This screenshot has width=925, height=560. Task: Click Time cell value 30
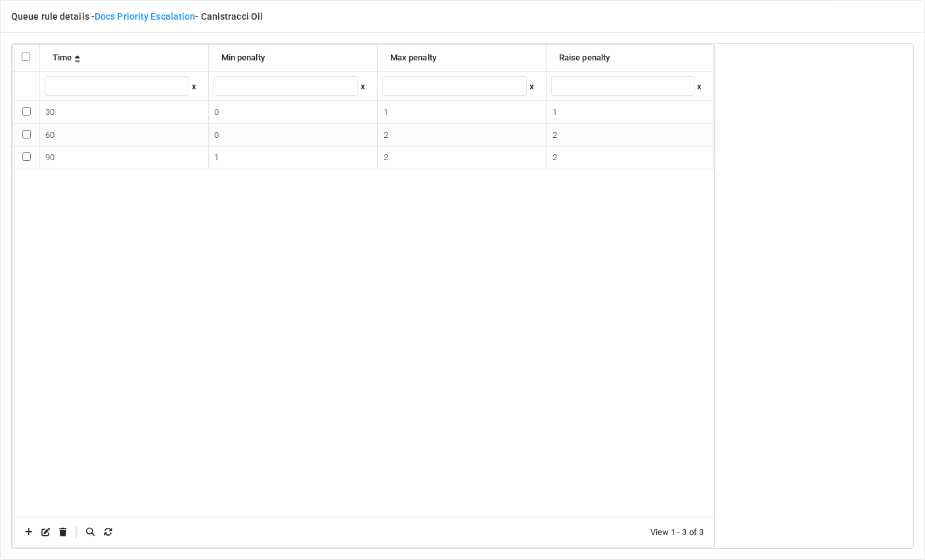coord(124,112)
